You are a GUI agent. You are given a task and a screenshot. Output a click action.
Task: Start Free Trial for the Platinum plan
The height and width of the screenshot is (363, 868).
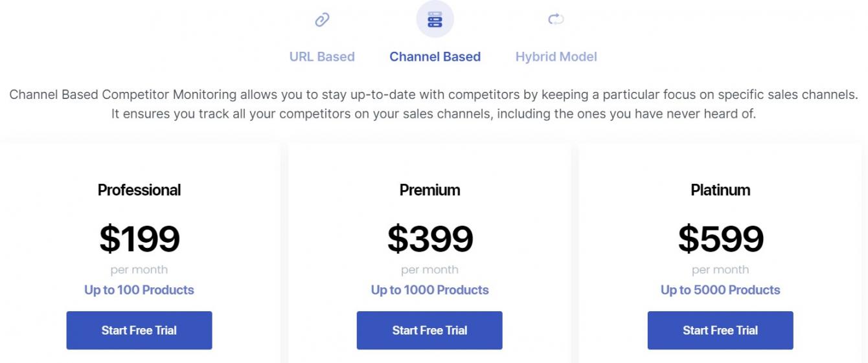click(720, 330)
